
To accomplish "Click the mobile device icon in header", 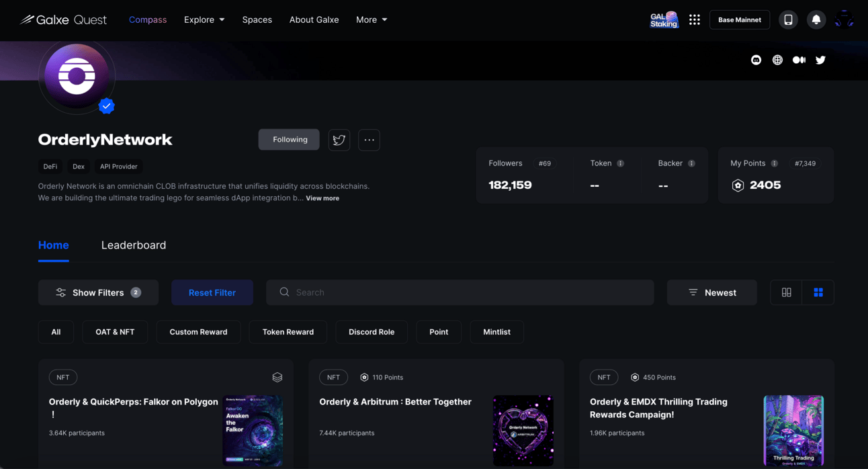I will pyautogui.click(x=789, y=19).
